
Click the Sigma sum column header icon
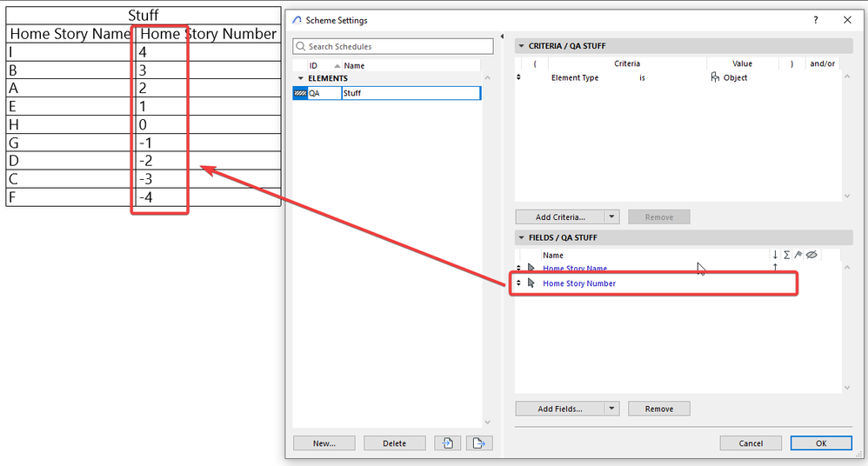(786, 255)
